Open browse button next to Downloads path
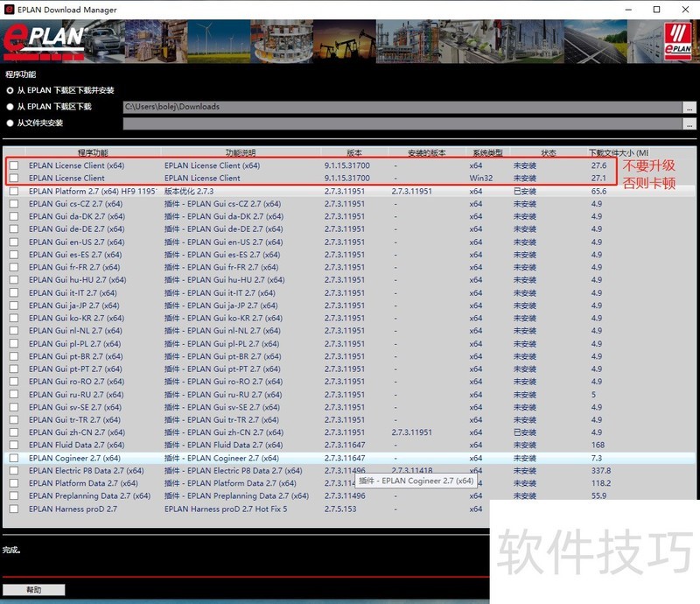700x604 pixels. [689, 107]
